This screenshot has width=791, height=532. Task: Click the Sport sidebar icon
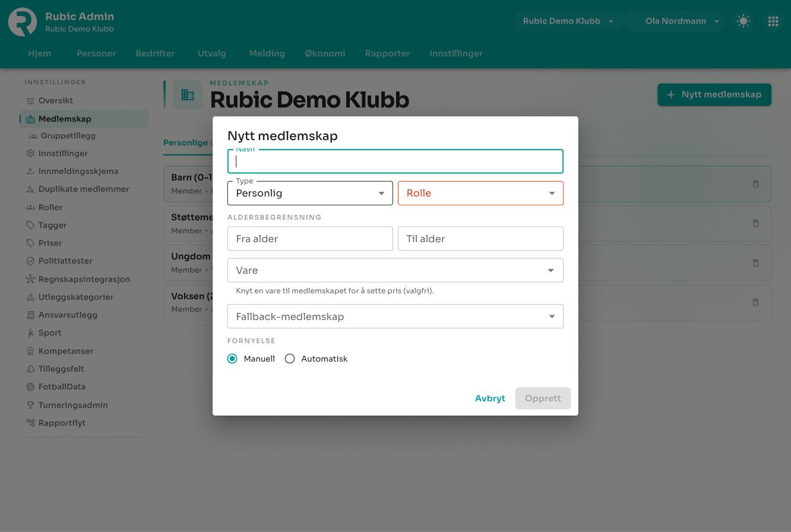(x=30, y=333)
